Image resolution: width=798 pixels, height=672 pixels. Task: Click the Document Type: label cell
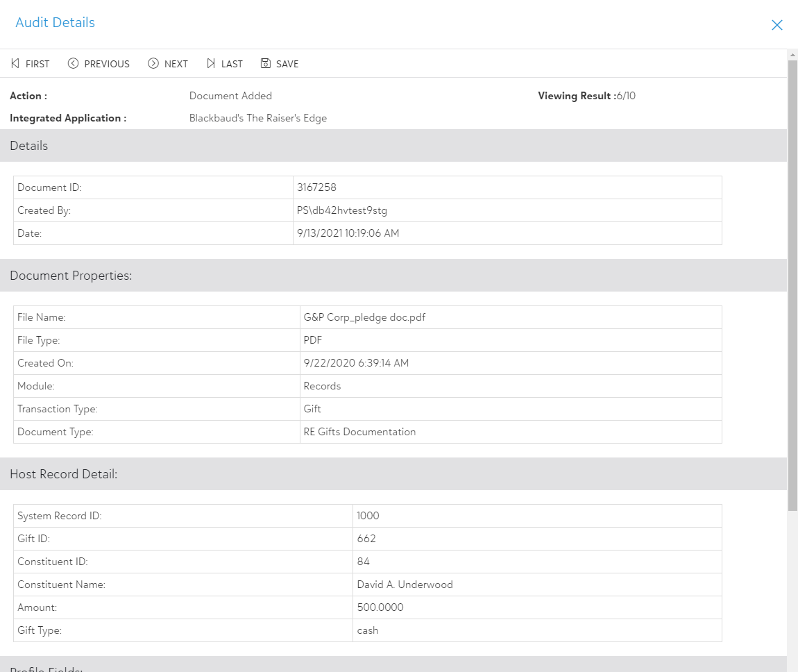(x=157, y=432)
